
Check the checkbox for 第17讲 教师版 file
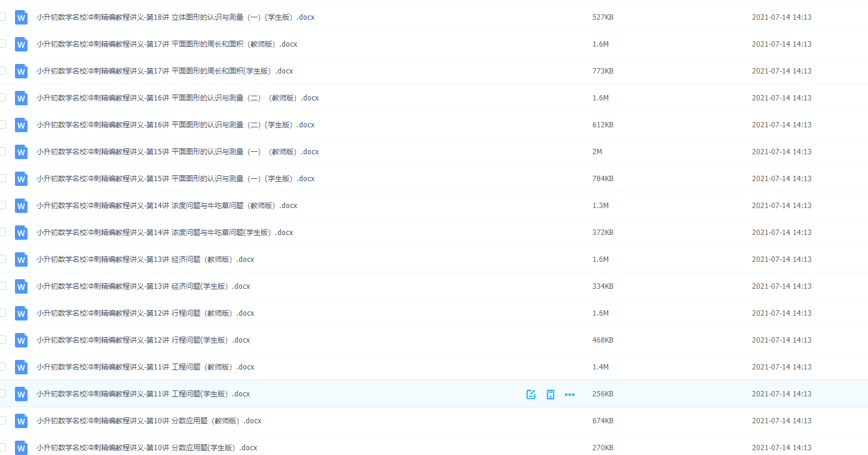2,44
